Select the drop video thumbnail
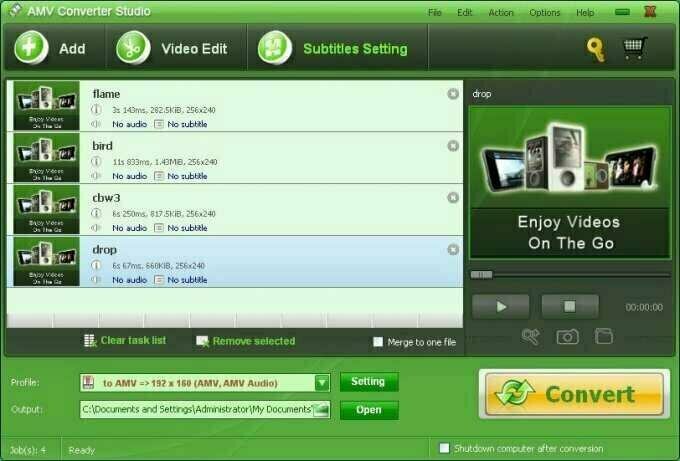Screen dimensions: 680x461 (x=46, y=262)
